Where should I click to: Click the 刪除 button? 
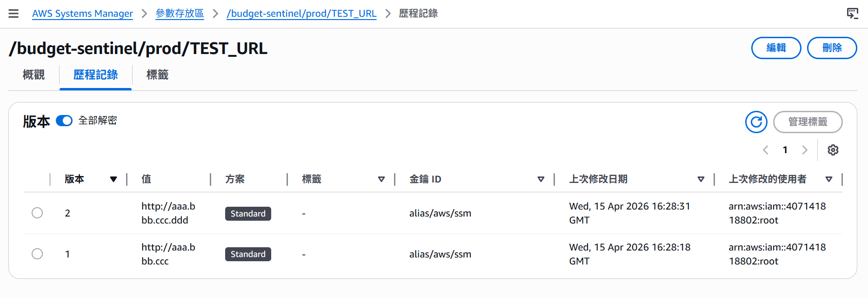832,48
